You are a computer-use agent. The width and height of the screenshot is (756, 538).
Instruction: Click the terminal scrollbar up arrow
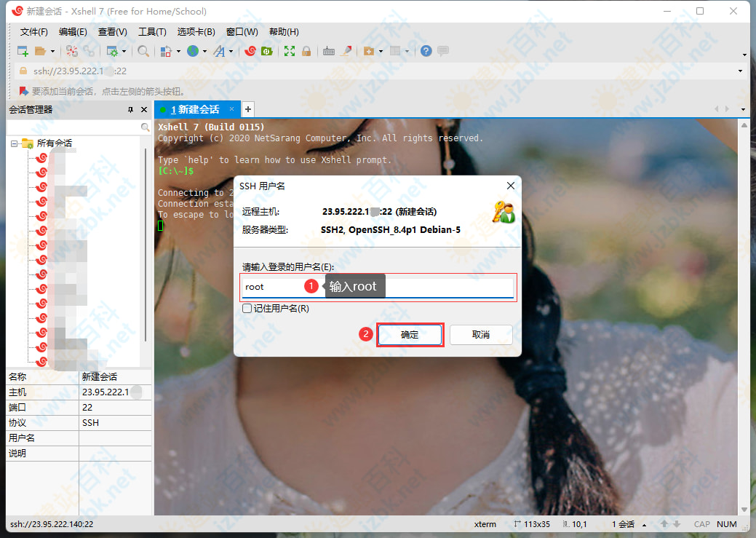744,125
